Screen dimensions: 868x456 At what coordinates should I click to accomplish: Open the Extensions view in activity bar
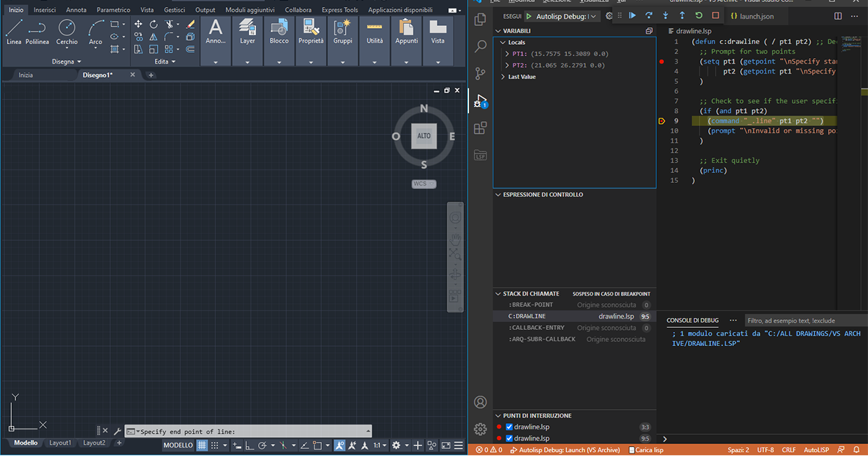[480, 128]
